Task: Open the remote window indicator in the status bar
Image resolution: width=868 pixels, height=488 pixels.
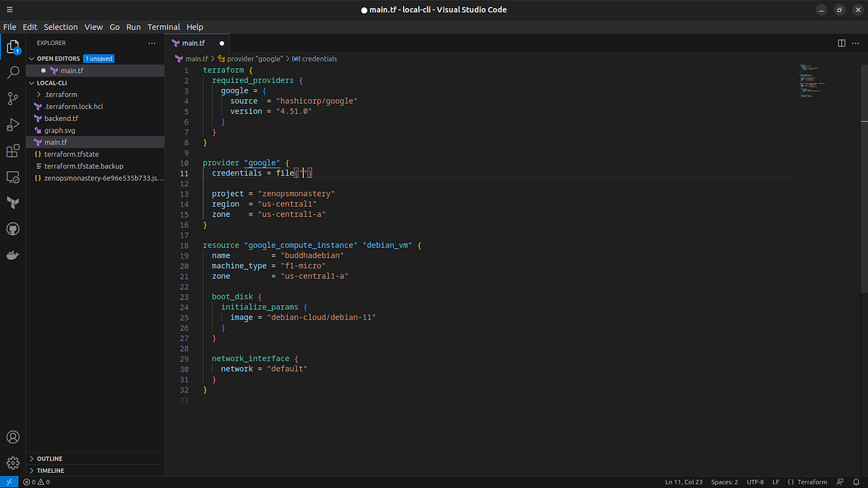Action: (x=9, y=481)
